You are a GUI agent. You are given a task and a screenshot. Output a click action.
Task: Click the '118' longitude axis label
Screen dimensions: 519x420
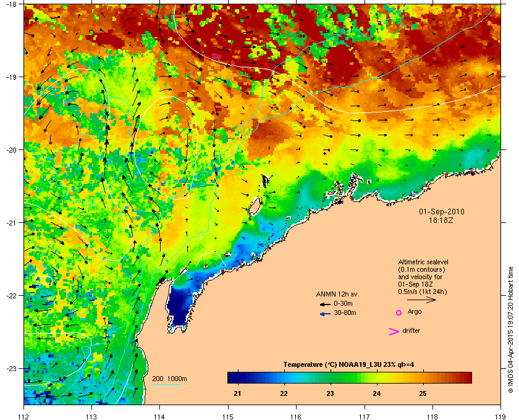tap(432, 417)
